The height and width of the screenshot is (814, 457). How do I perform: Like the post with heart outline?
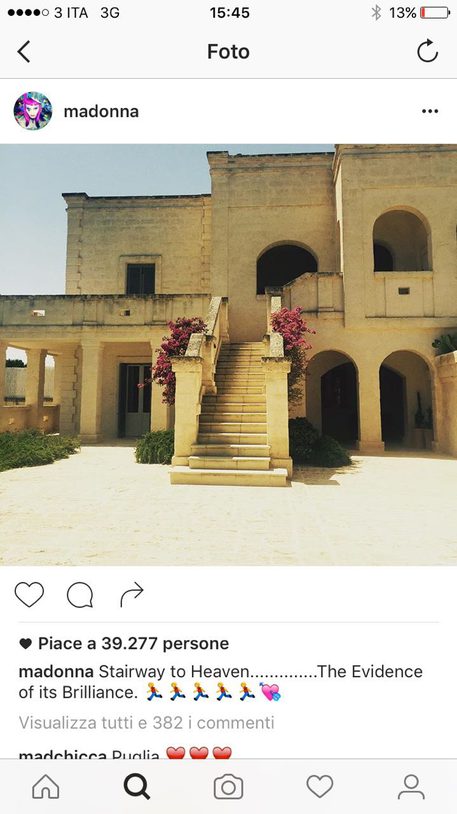29,594
